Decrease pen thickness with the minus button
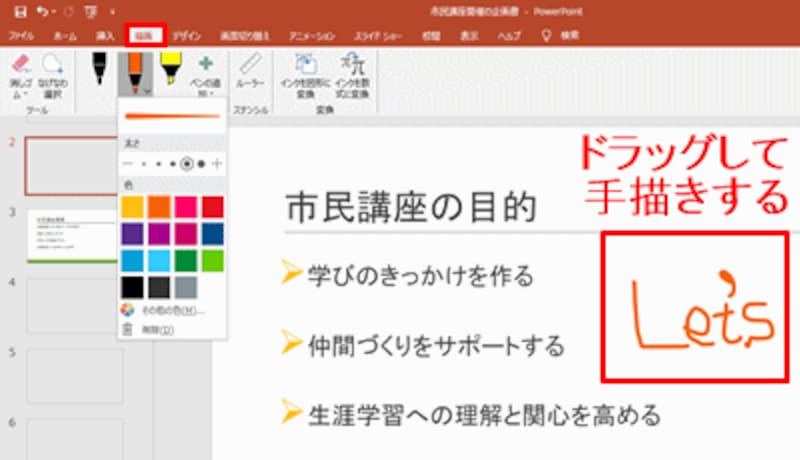Image resolution: width=800 pixels, height=460 pixels. 128,164
